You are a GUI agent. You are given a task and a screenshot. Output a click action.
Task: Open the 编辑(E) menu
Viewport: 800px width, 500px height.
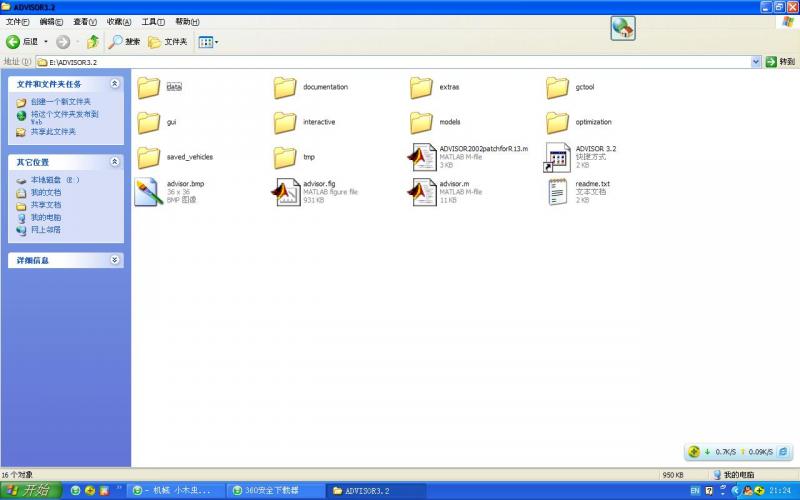click(51, 22)
